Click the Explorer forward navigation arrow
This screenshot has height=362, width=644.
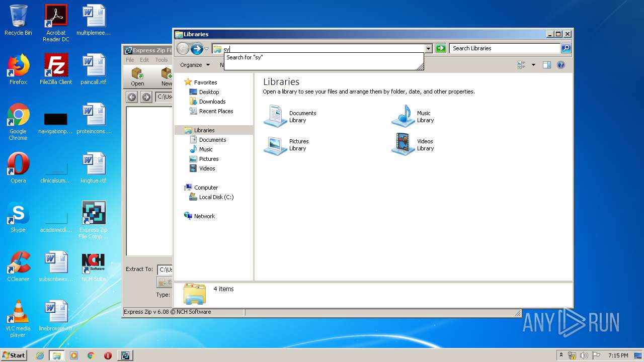click(x=197, y=48)
